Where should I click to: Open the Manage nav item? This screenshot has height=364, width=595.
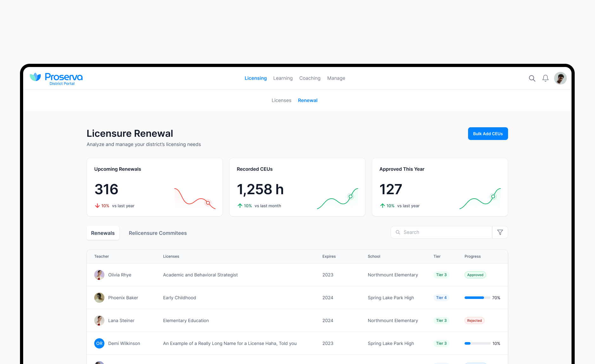tap(336, 78)
